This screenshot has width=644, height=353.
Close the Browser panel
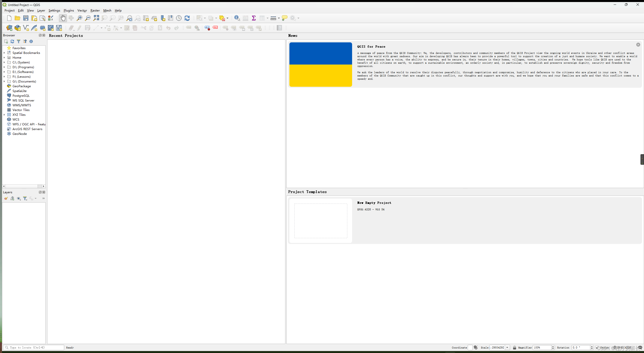click(x=44, y=35)
